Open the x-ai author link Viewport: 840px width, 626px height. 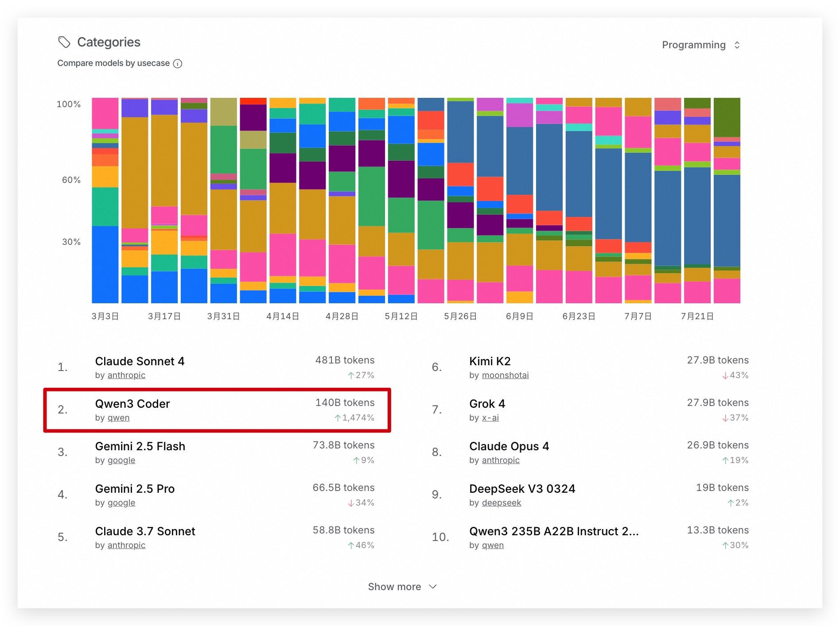[490, 417]
